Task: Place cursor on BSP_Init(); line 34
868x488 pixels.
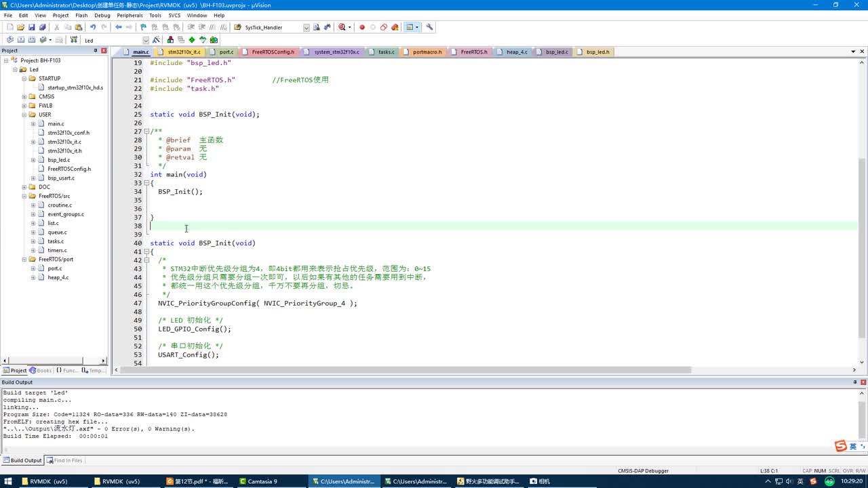Action: (x=180, y=192)
